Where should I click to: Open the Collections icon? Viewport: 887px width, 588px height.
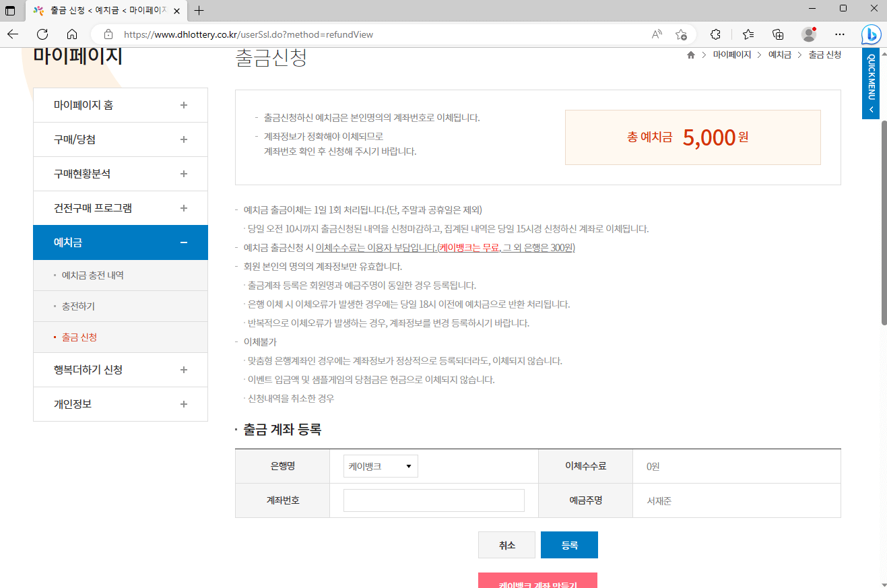tap(779, 34)
